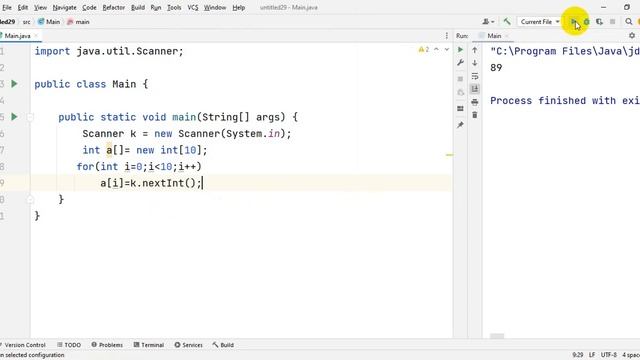This screenshot has width=640, height=360.
Task: Open the Tools menu
Action: pyautogui.click(x=174, y=7)
